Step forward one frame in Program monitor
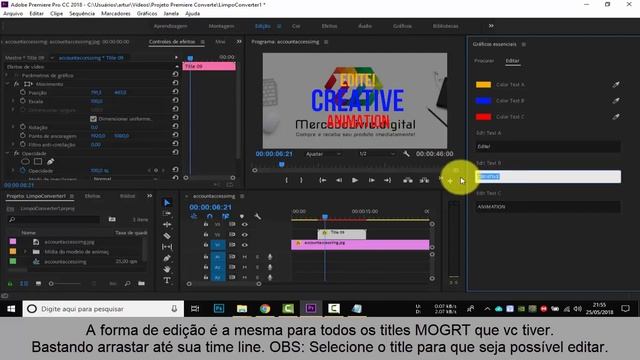 pos(371,180)
